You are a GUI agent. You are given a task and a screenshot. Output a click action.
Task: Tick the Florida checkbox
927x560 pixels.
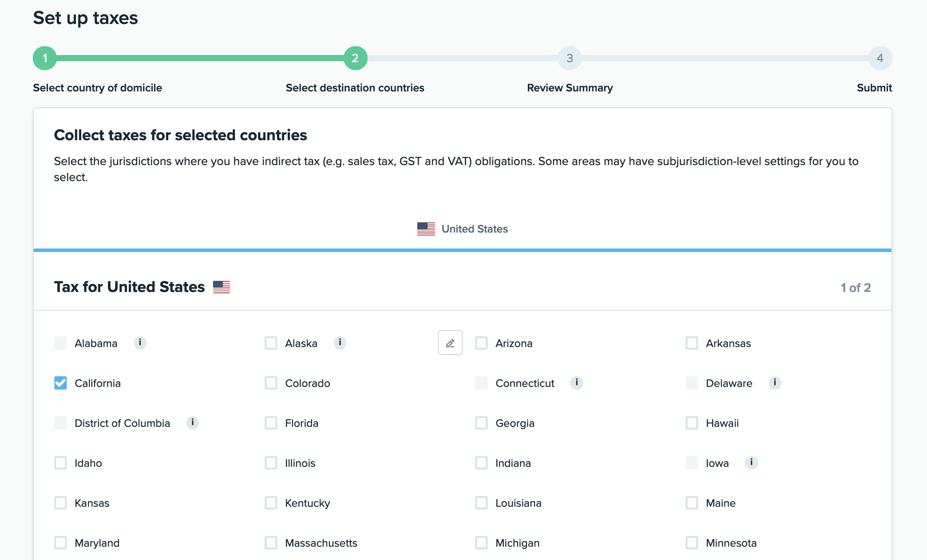271,423
